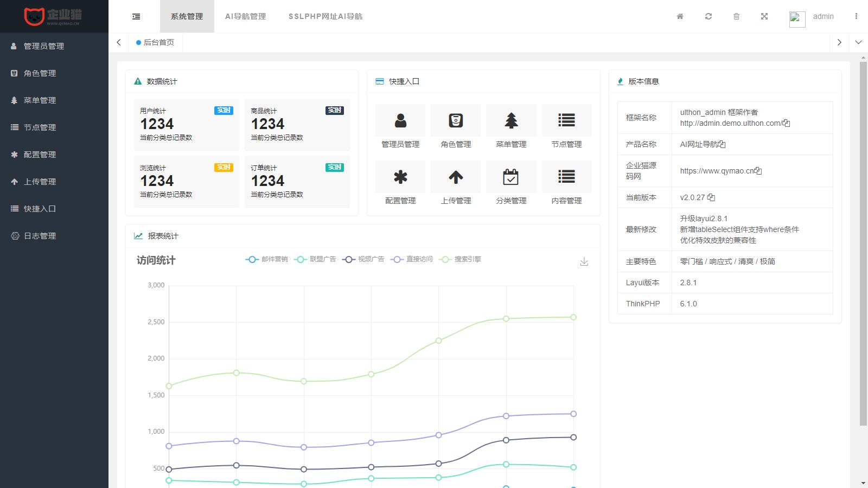868x488 pixels.
Task: Click the refresh icon in top bar
Action: (708, 16)
